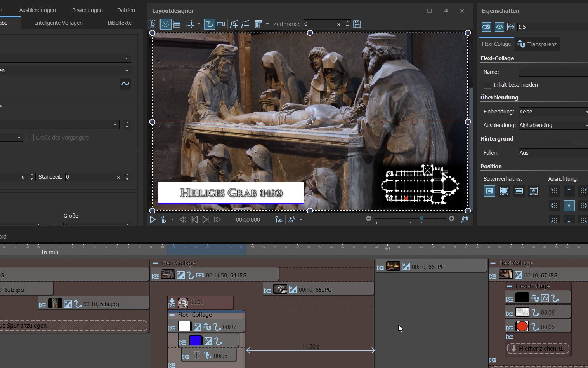The width and height of the screenshot is (588, 368).
Task: Click the selection pointer tool icon
Action: 153,24
